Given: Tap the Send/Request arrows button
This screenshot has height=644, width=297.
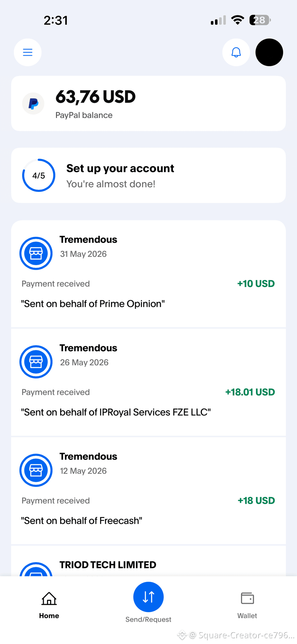Looking at the screenshot, I should tap(148, 597).
